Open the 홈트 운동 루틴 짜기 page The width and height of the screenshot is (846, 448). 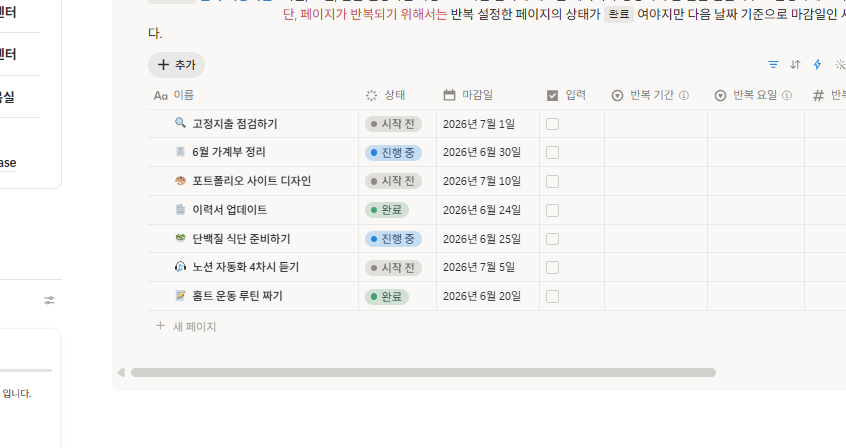pyautogui.click(x=237, y=296)
